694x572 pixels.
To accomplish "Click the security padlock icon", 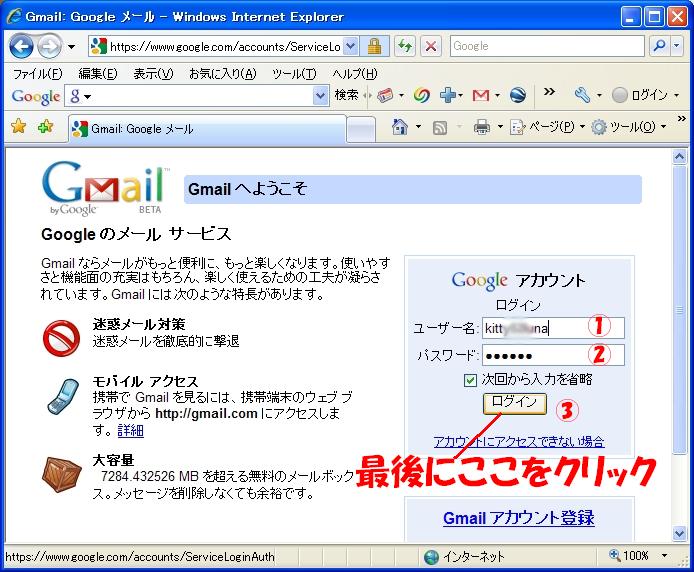I will [374, 46].
